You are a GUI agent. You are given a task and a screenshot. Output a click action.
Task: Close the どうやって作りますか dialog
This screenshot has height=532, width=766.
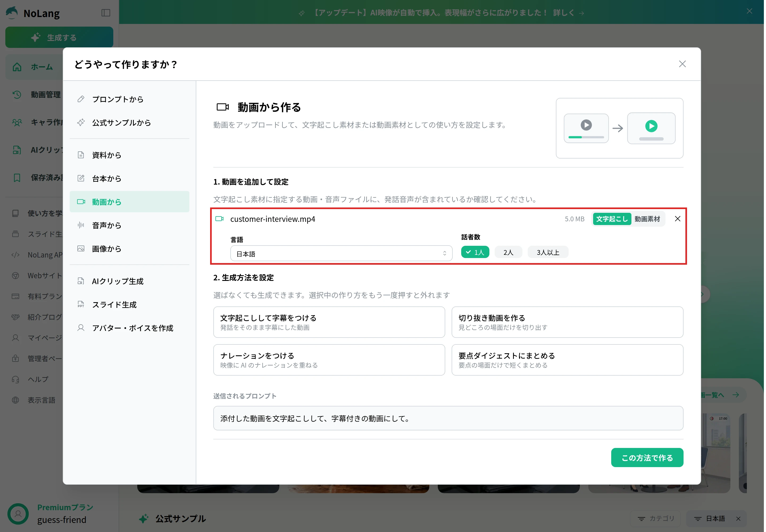coord(682,64)
